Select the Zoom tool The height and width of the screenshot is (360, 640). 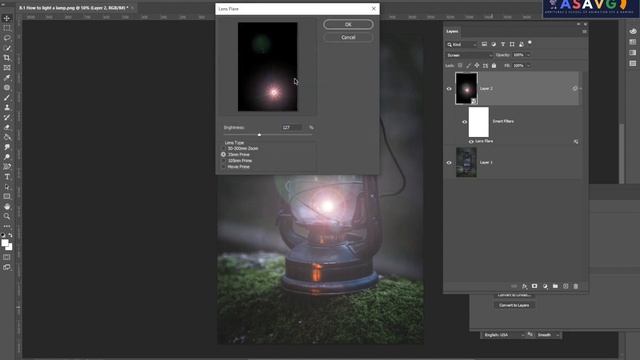coord(7,216)
